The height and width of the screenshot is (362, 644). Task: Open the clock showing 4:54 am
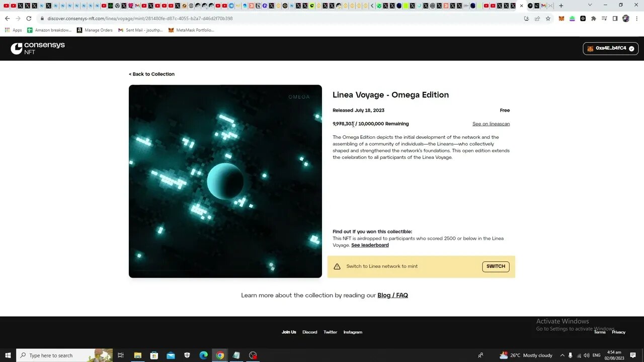[x=614, y=355]
